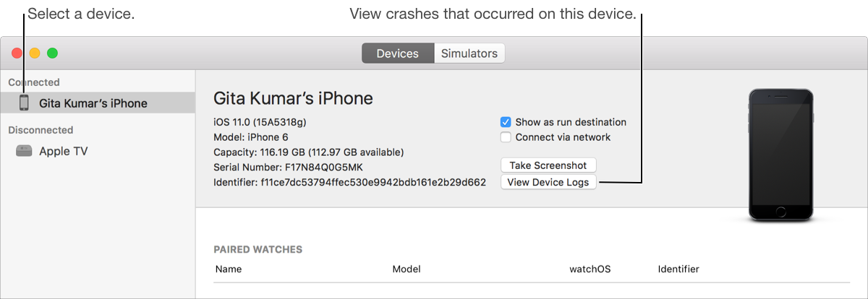This screenshot has width=868, height=299.
Task: Click the Model column header
Action: point(407,269)
